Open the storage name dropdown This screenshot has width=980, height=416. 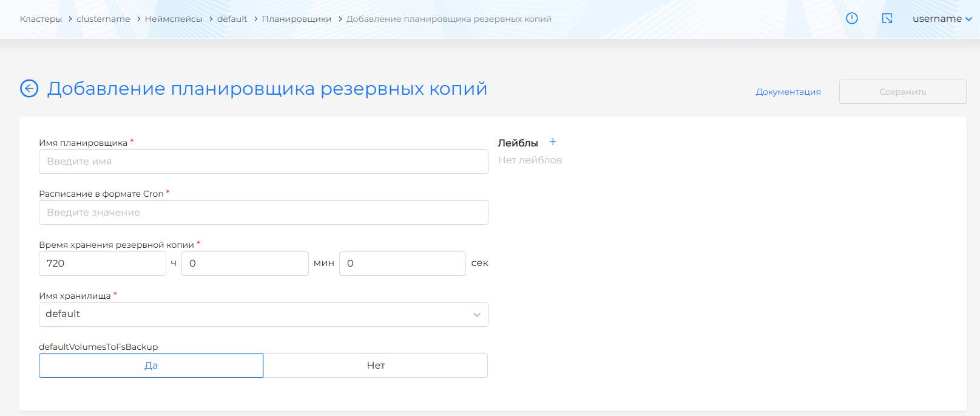263,315
